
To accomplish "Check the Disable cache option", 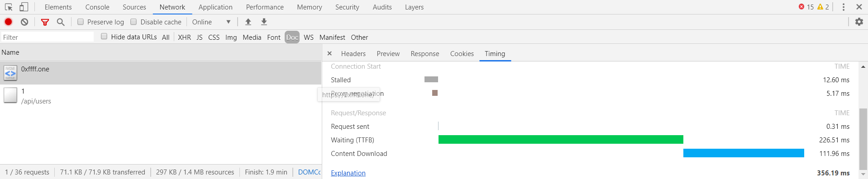I will tap(134, 22).
